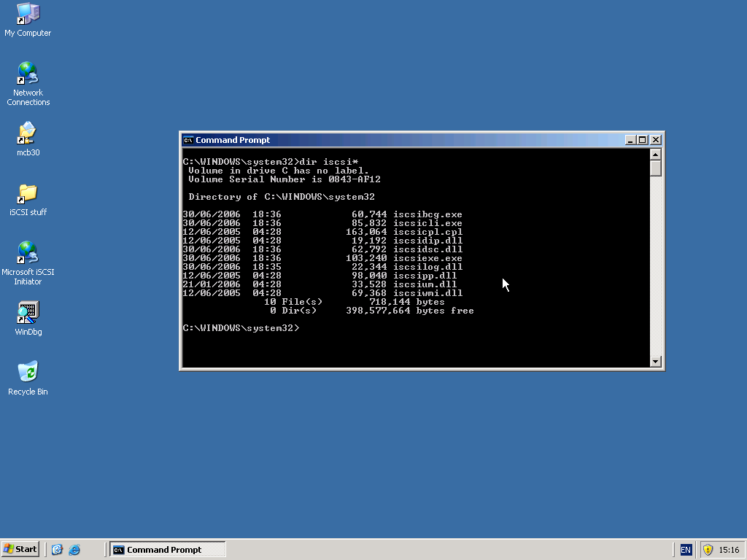Click the 'dir iscsi*' command text
This screenshot has width=747, height=560.
point(329,162)
